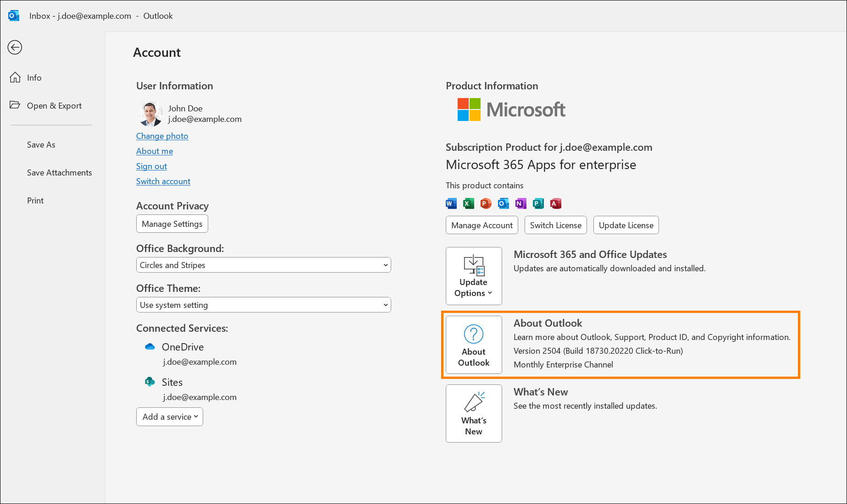The width and height of the screenshot is (847, 504).
Task: Open the Info home icon
Action: point(15,77)
